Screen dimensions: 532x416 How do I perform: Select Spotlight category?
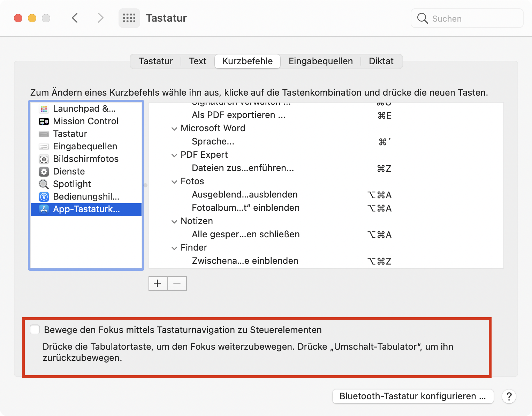click(x=86, y=184)
